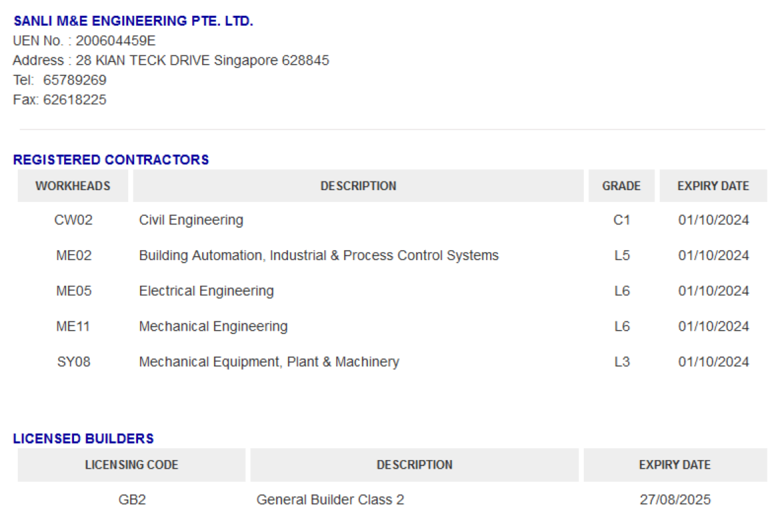Click the telephone number 65789269
Screen dimensions: 782x532
75,80
